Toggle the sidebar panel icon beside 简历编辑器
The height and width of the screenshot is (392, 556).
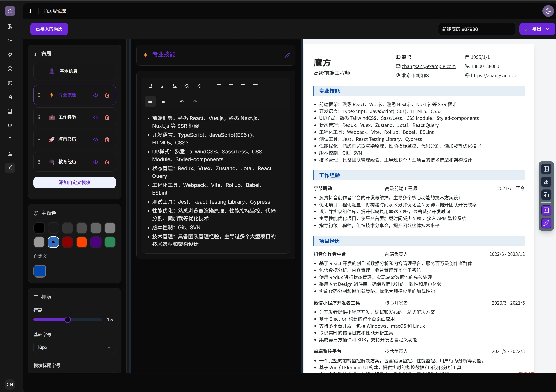click(x=31, y=11)
